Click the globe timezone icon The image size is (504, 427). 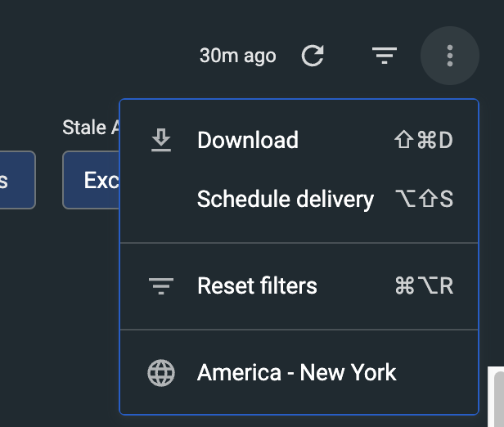click(161, 373)
